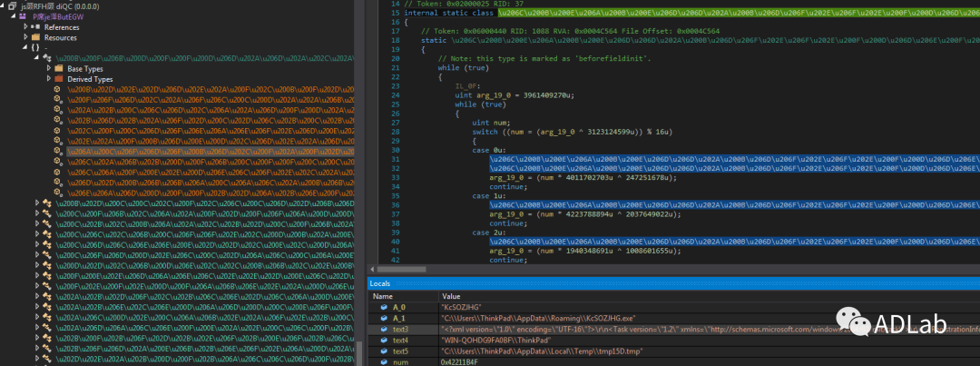
Task: Collapse the P席je澤ButEGW module node
Action: (14, 16)
